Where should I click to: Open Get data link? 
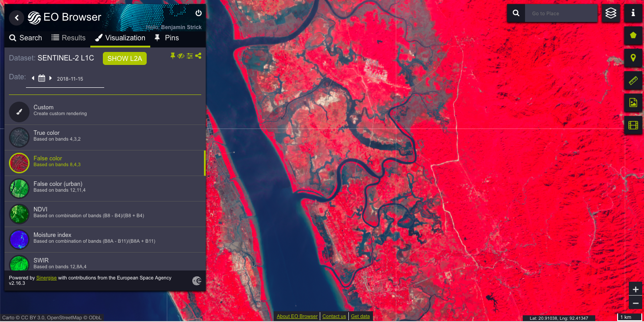point(360,316)
